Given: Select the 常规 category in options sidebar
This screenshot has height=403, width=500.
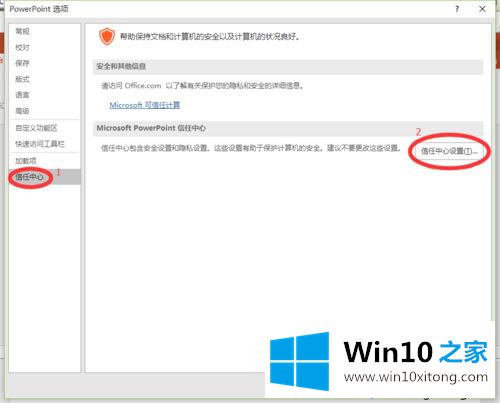Looking at the screenshot, I should point(22,31).
